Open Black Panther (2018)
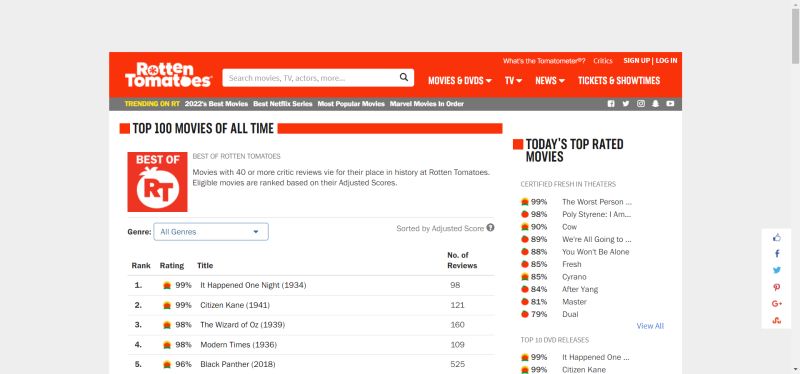The image size is (800, 374). [x=238, y=364]
